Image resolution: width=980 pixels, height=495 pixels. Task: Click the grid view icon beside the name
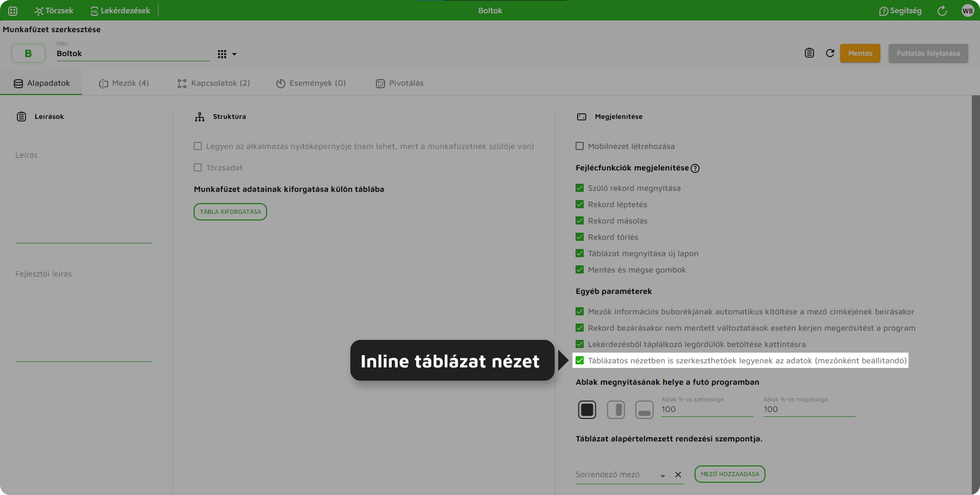[x=222, y=54]
